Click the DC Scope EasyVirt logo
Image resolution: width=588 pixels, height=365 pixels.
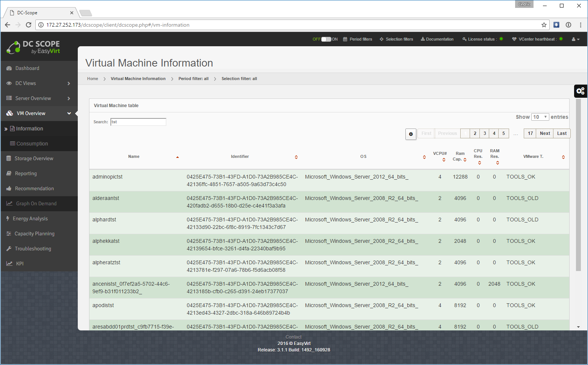click(x=33, y=47)
